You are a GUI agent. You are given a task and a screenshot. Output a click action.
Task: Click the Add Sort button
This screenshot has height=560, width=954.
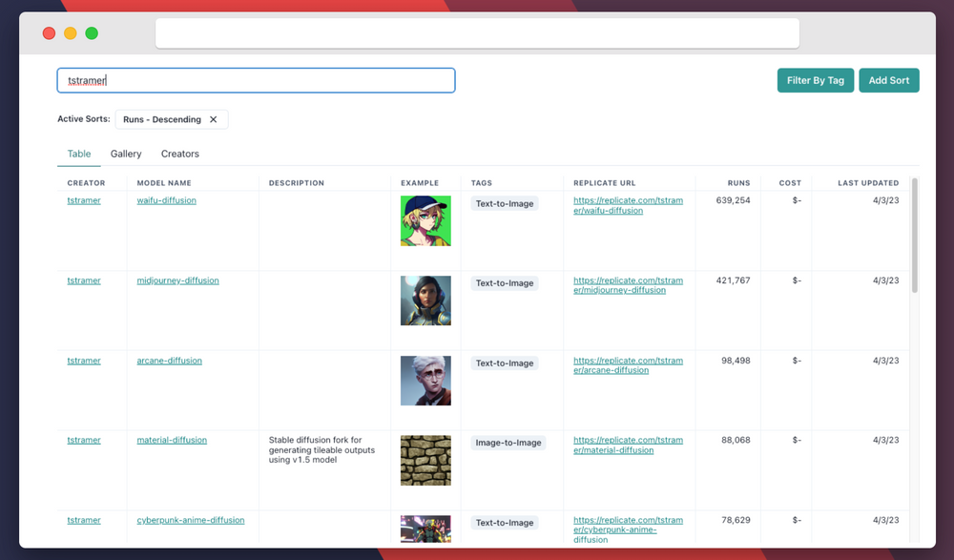[x=888, y=80]
